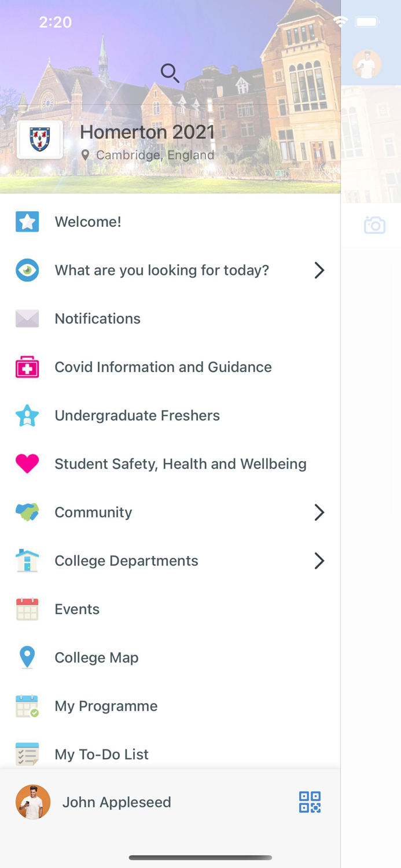This screenshot has width=401, height=868.
Task: Select Undergraduate Freshers menu item
Action: 137,415
